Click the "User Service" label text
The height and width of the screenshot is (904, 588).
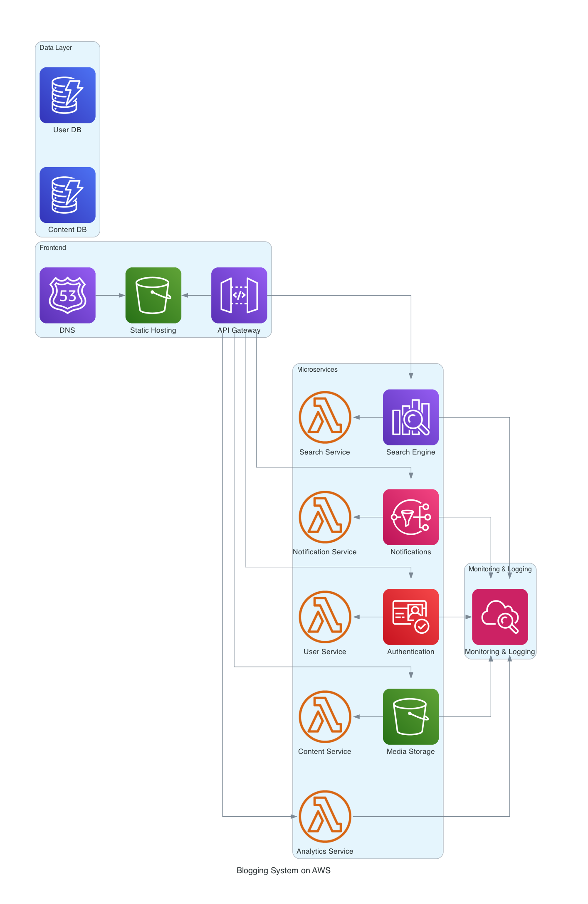click(x=325, y=652)
